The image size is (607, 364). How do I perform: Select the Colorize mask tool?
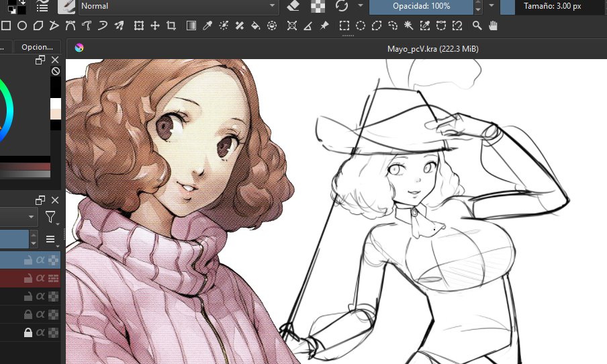pos(224,26)
